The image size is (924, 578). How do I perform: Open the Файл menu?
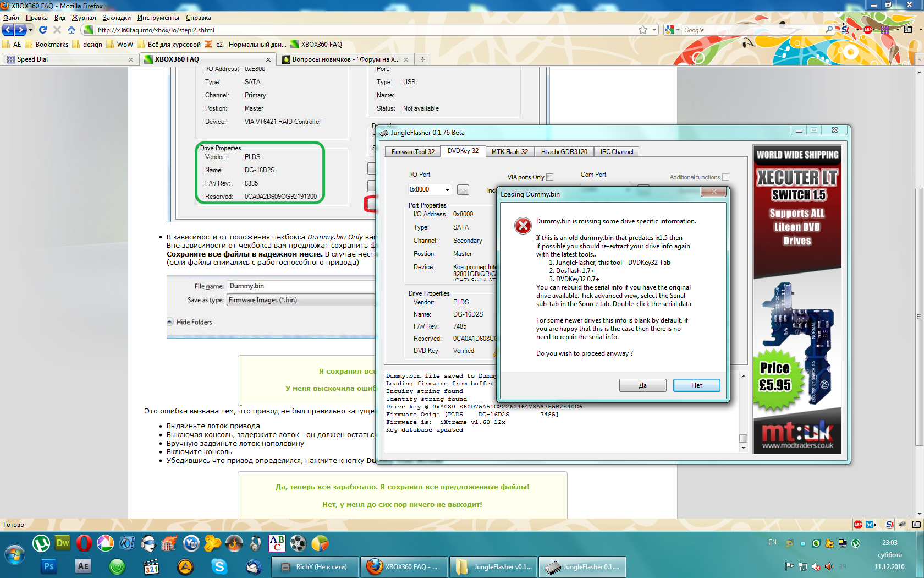(x=11, y=18)
